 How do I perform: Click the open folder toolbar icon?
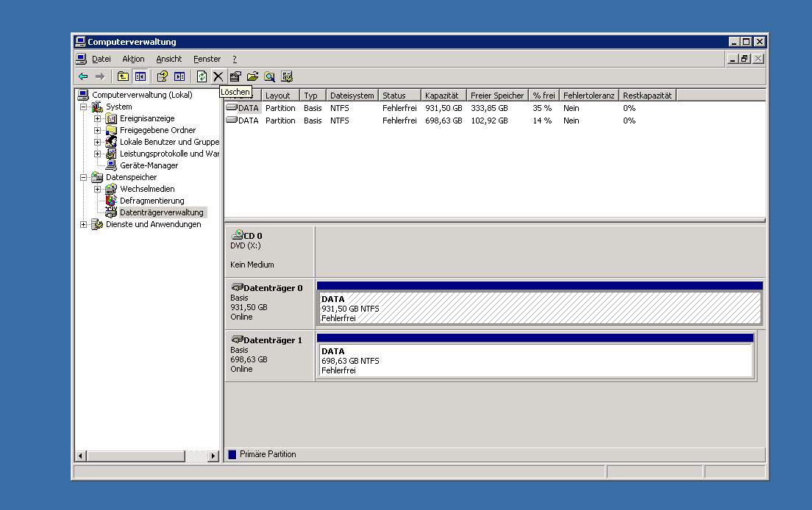(x=253, y=76)
